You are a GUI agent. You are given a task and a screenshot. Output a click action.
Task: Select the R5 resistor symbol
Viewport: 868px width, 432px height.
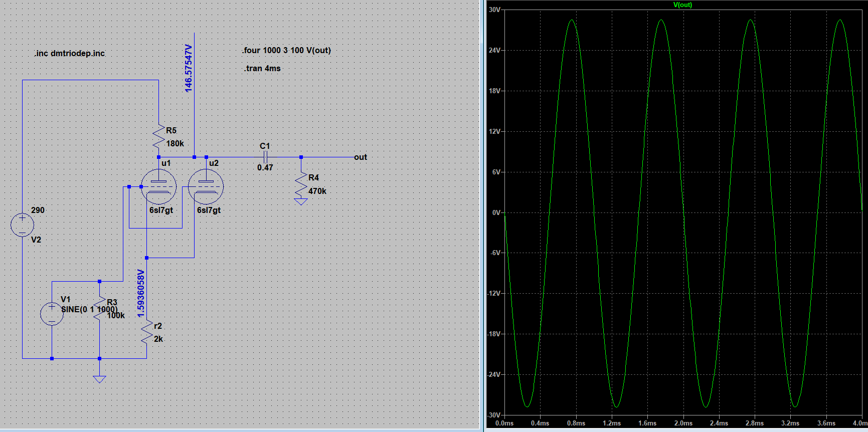158,136
